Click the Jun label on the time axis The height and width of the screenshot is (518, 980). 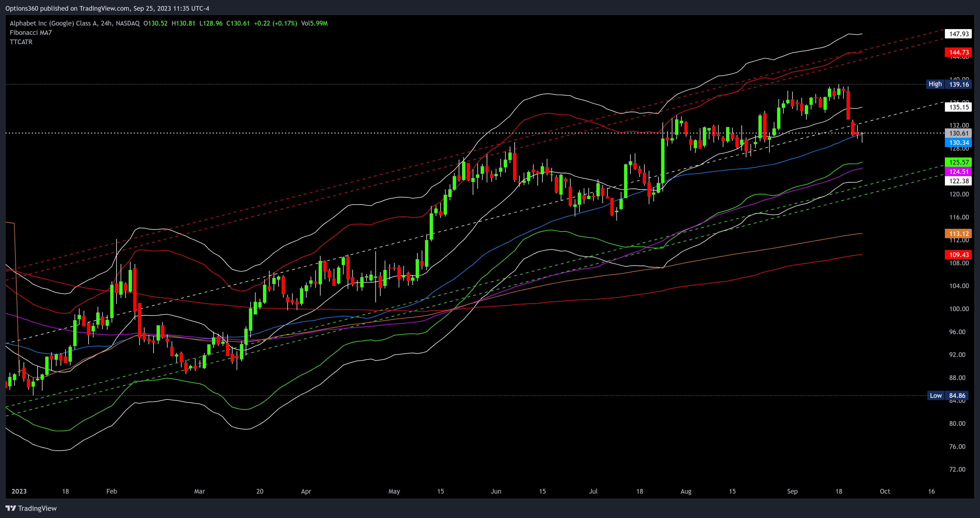pos(496,491)
